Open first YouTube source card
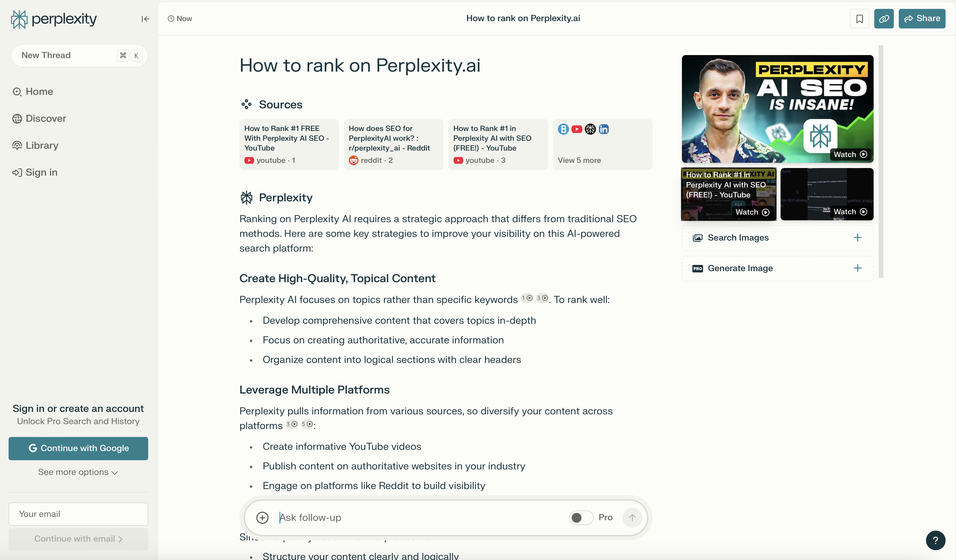 pyautogui.click(x=289, y=144)
